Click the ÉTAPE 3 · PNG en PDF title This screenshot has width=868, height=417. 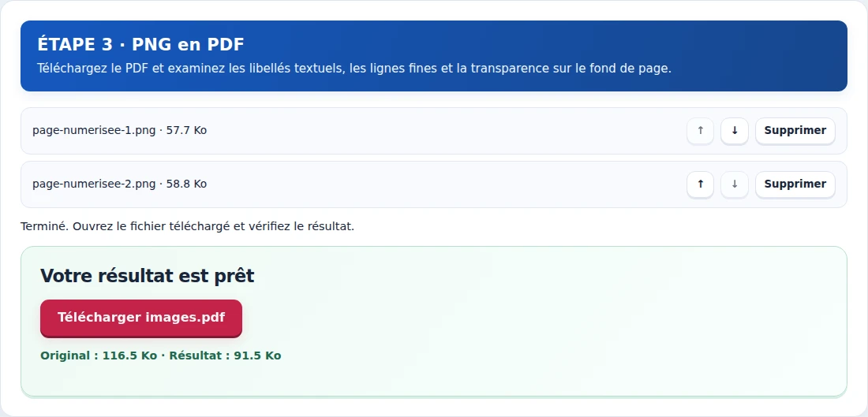(140, 45)
